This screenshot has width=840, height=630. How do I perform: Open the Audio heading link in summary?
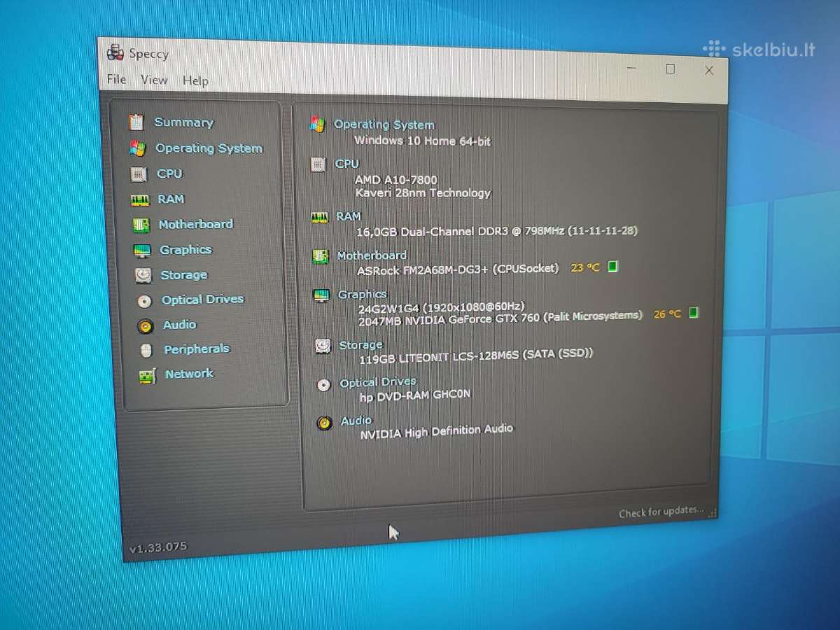356,421
